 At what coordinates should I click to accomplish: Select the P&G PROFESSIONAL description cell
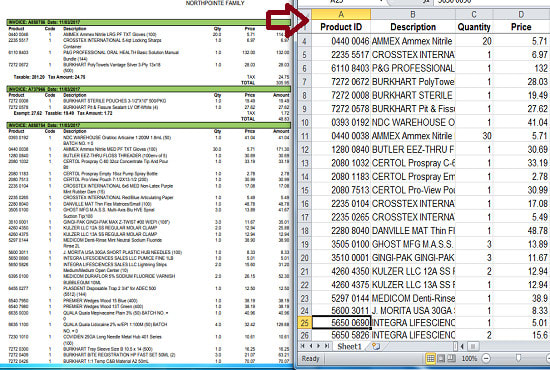(413, 68)
